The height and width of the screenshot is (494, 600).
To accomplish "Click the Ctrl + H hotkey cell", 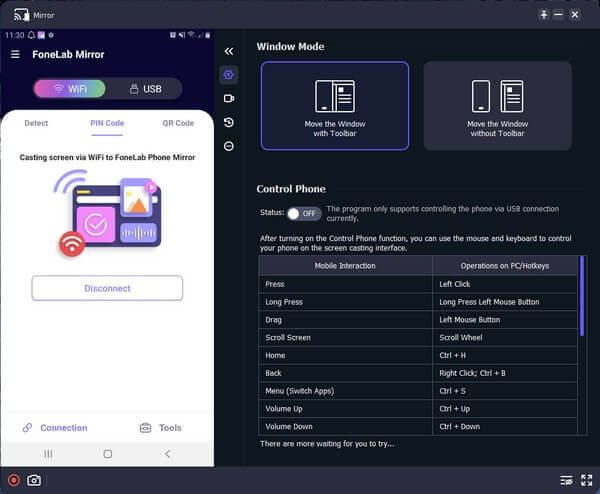I will [505, 355].
